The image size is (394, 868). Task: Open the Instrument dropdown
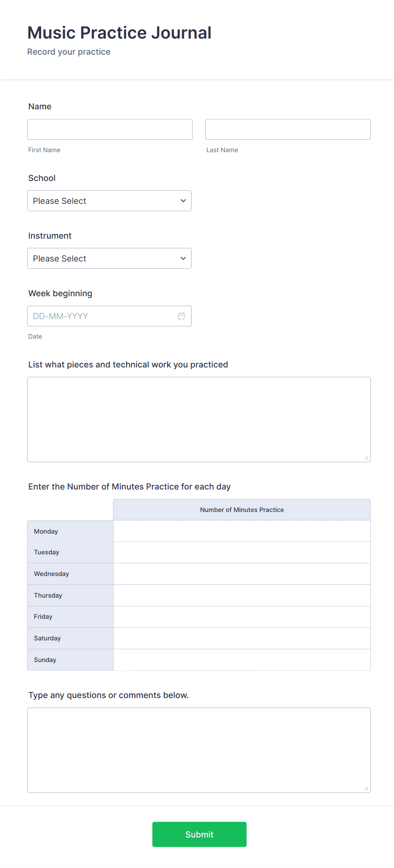pyautogui.click(x=109, y=258)
